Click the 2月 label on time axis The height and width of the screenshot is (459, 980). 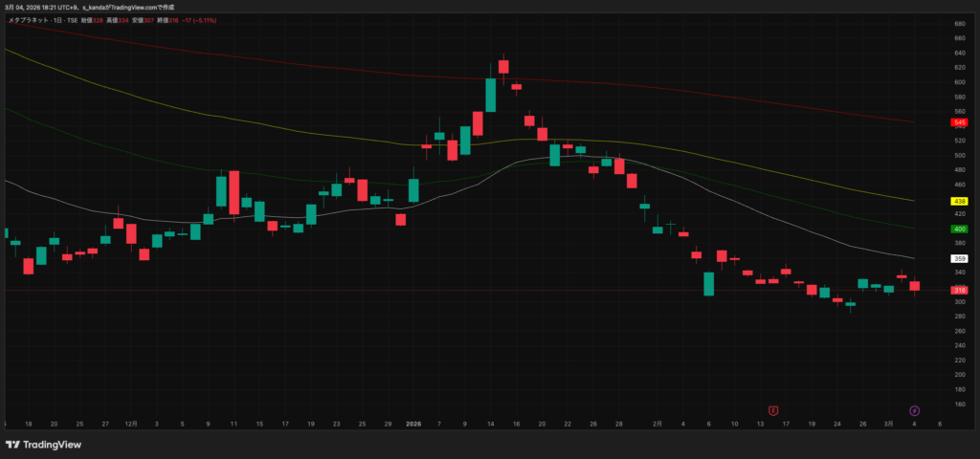(657, 423)
